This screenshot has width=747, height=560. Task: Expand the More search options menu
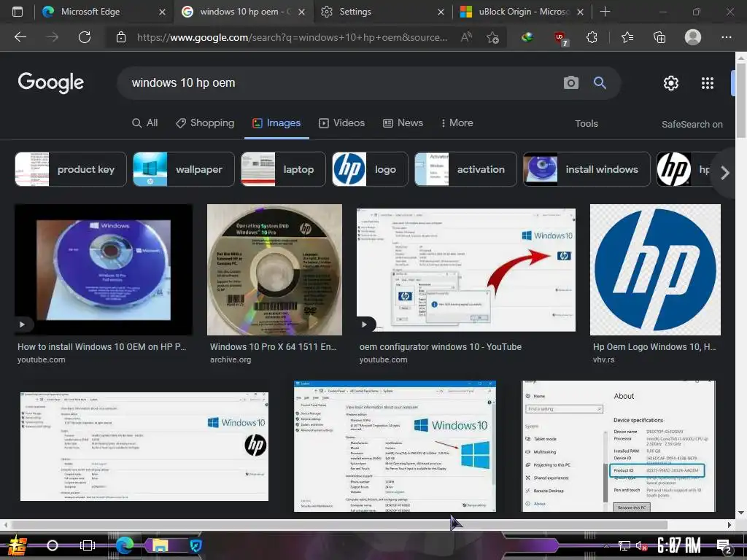pos(457,122)
